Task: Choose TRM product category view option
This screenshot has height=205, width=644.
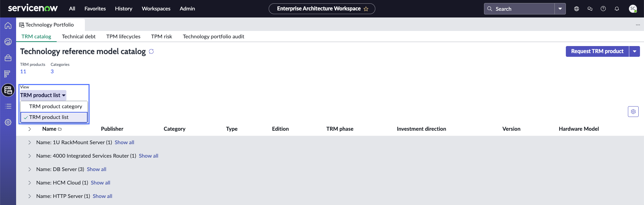Action: [54, 107]
